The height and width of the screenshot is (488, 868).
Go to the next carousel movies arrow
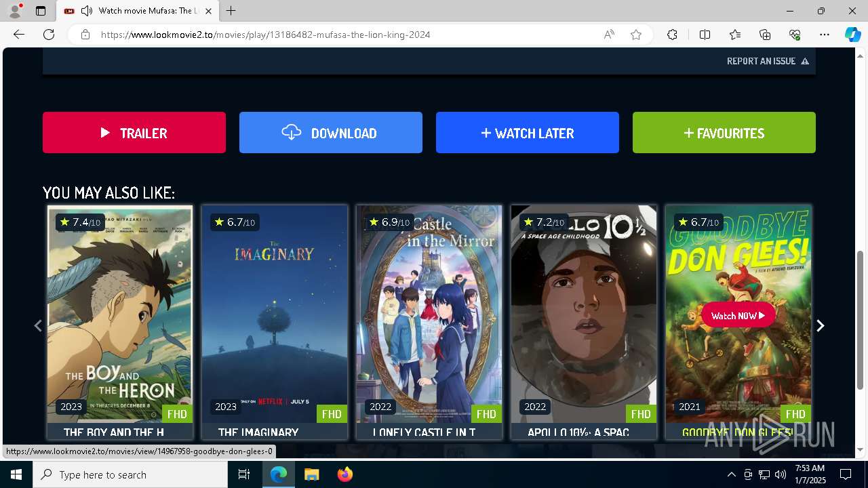tap(821, 326)
